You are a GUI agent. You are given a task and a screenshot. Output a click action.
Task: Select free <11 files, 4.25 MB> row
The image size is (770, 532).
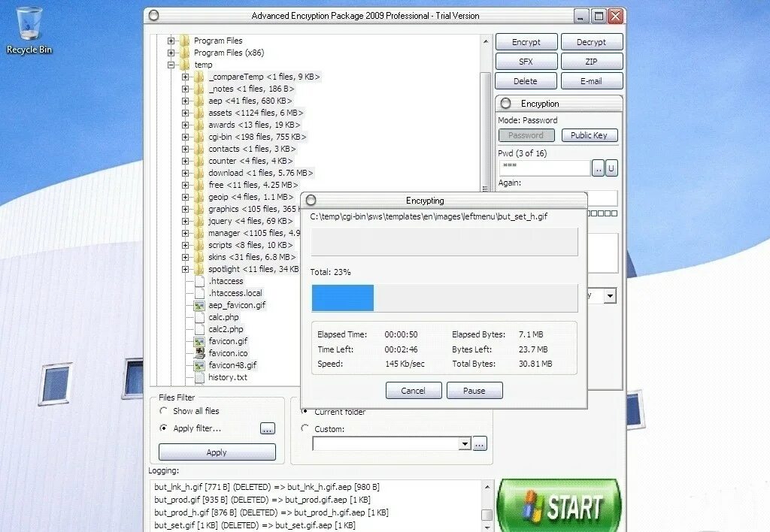pyautogui.click(x=253, y=185)
